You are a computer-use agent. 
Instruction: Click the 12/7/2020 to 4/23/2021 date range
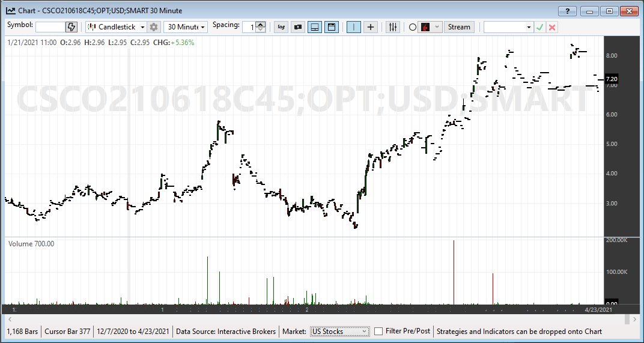click(133, 332)
